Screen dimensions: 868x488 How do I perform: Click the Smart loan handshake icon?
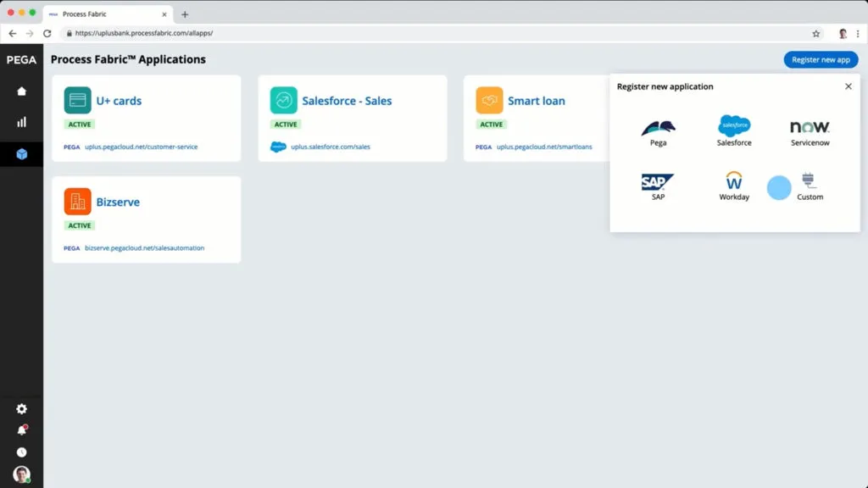(x=489, y=100)
